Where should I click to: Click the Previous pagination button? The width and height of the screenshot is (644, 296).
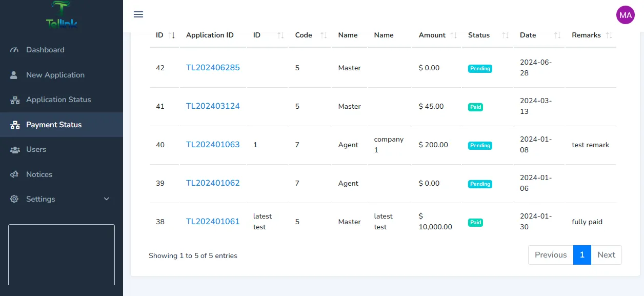550,255
